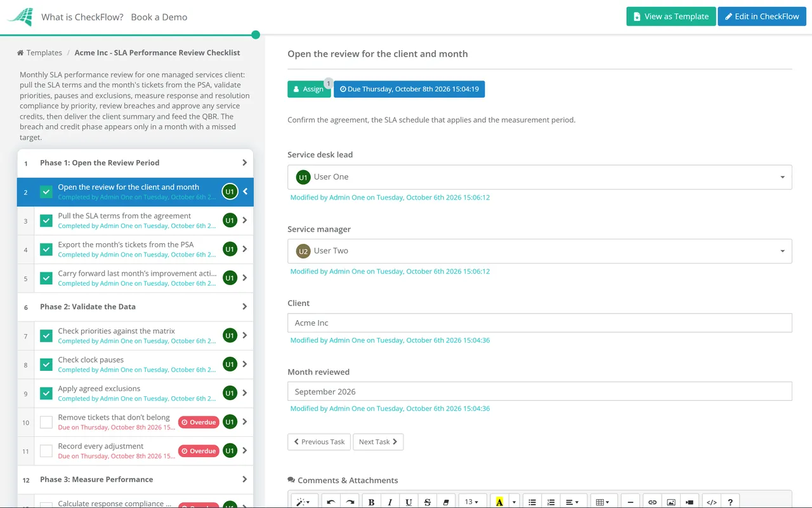This screenshot has height=508, width=812.
Task: Click the Assign button
Action: [x=309, y=89]
